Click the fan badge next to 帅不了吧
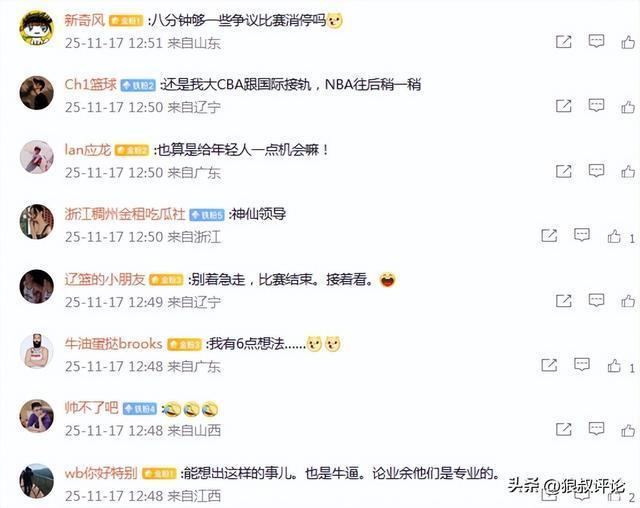Screen dimensions: 640x508 click(x=140, y=408)
